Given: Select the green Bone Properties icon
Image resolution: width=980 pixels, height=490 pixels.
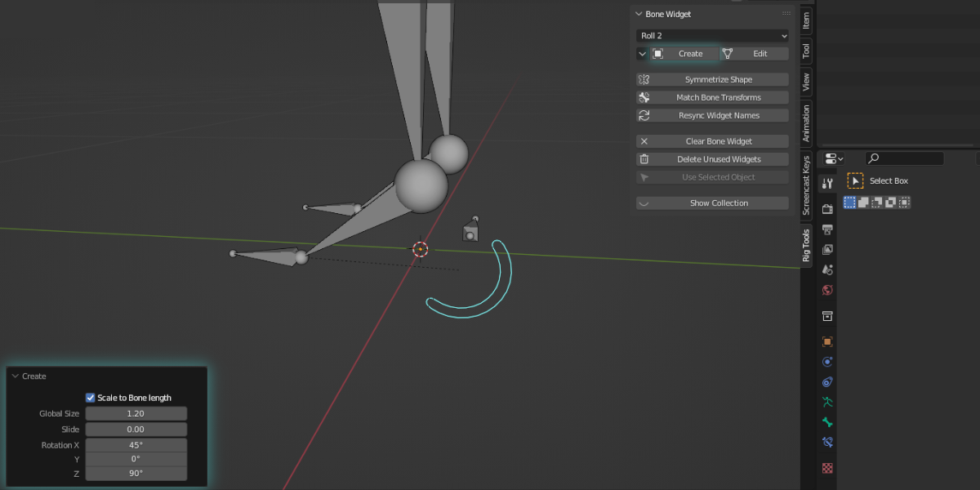Looking at the screenshot, I should pyautogui.click(x=827, y=421).
